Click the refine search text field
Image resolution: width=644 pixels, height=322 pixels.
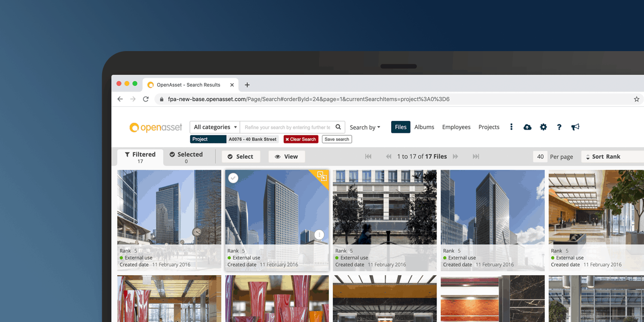tap(287, 127)
